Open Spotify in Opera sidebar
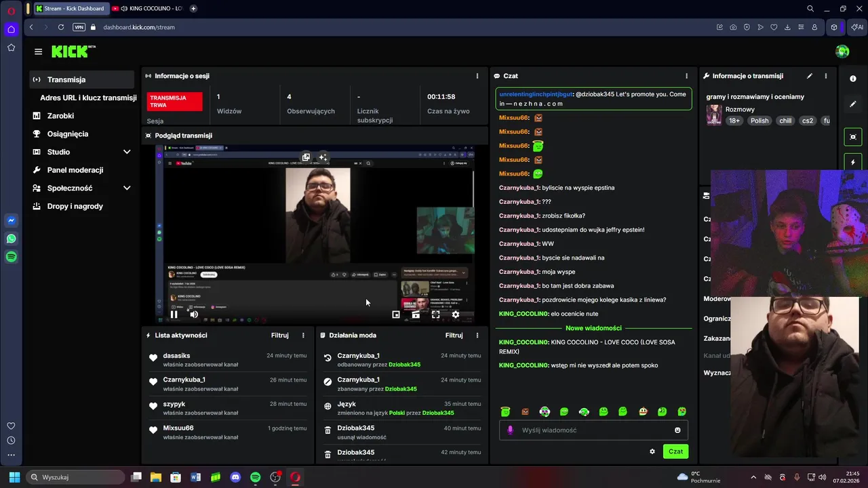Screen dimensions: 868x488 (11, 257)
